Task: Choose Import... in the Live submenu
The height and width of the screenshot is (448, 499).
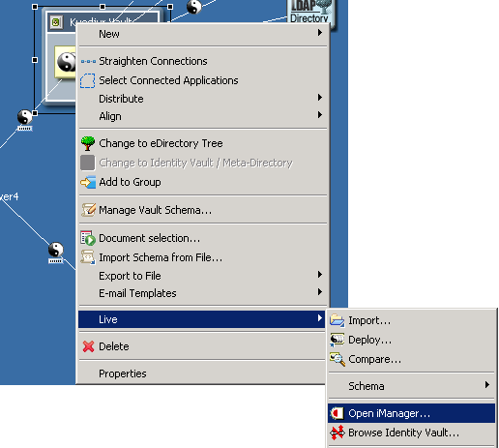Action: 411,320
